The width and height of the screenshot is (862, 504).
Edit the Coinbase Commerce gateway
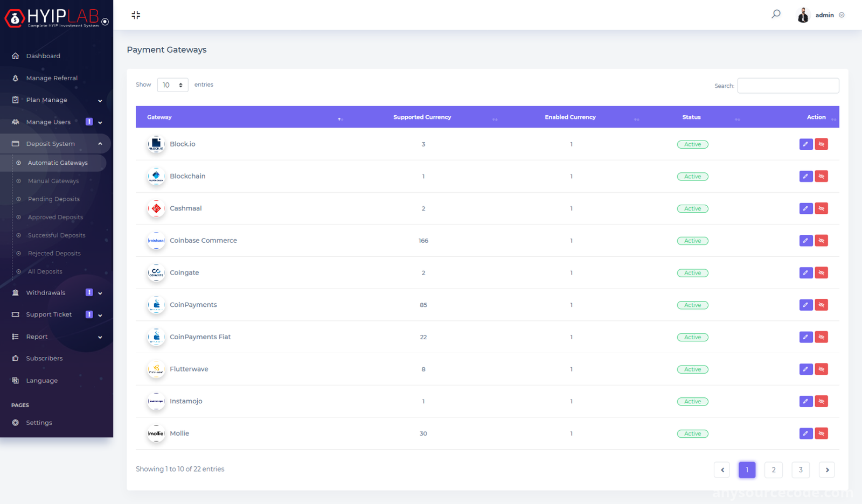805,241
